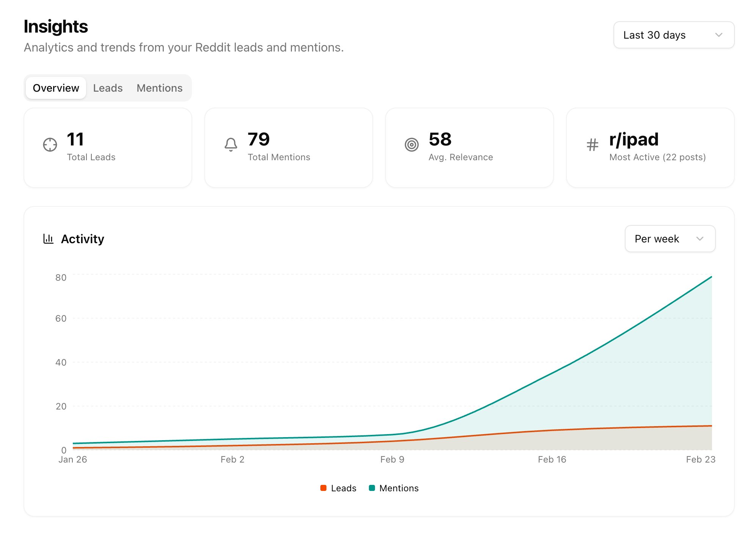This screenshot has height=547, width=756.
Task: Click the chevron on the Last 30 days selector
Action: 719,35
